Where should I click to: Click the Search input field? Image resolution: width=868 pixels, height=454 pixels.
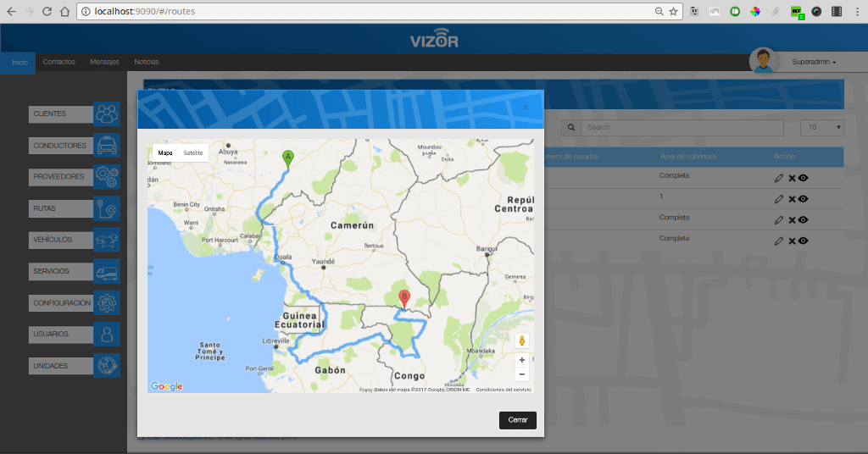pos(682,128)
